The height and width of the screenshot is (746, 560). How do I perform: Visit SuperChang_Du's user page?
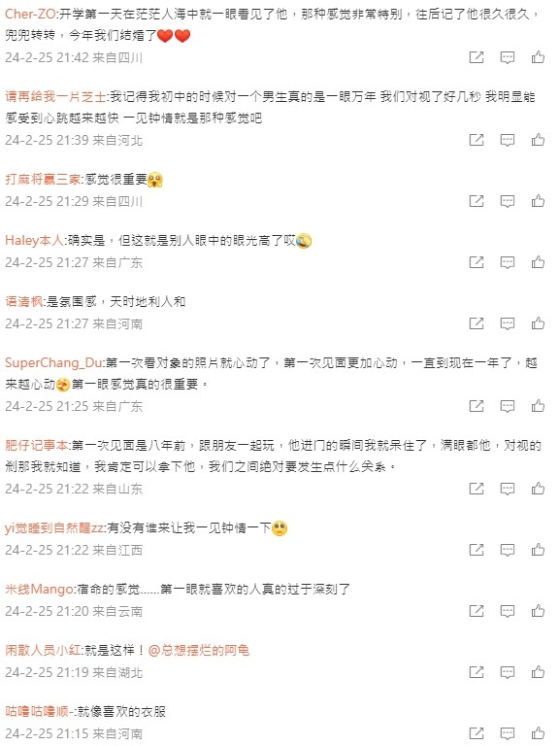(x=53, y=363)
